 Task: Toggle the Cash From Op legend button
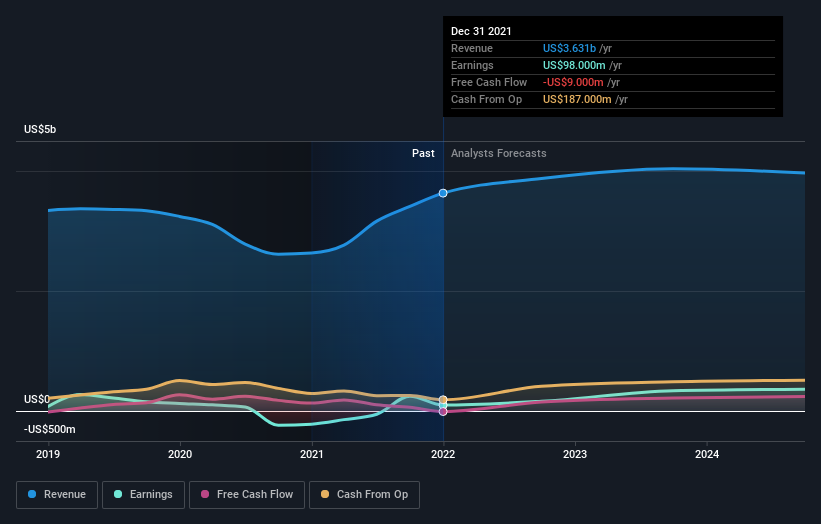click(364, 495)
